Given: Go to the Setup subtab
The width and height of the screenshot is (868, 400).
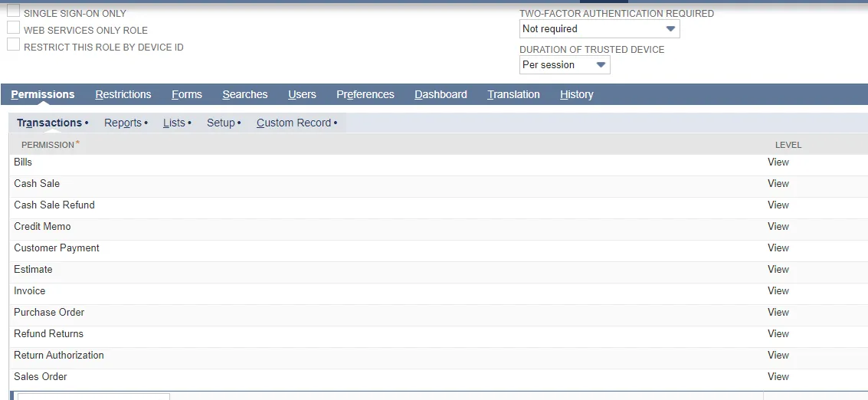Looking at the screenshot, I should pyautogui.click(x=224, y=123).
